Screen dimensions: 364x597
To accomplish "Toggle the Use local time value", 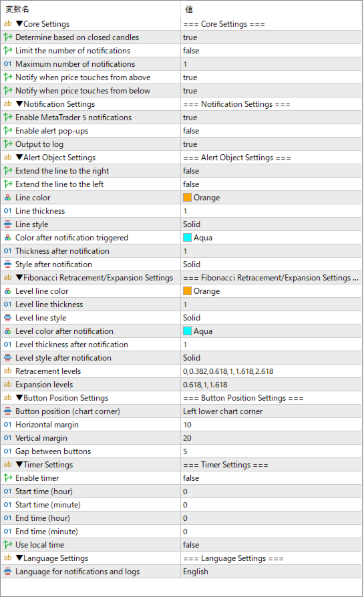I will tap(270, 545).
